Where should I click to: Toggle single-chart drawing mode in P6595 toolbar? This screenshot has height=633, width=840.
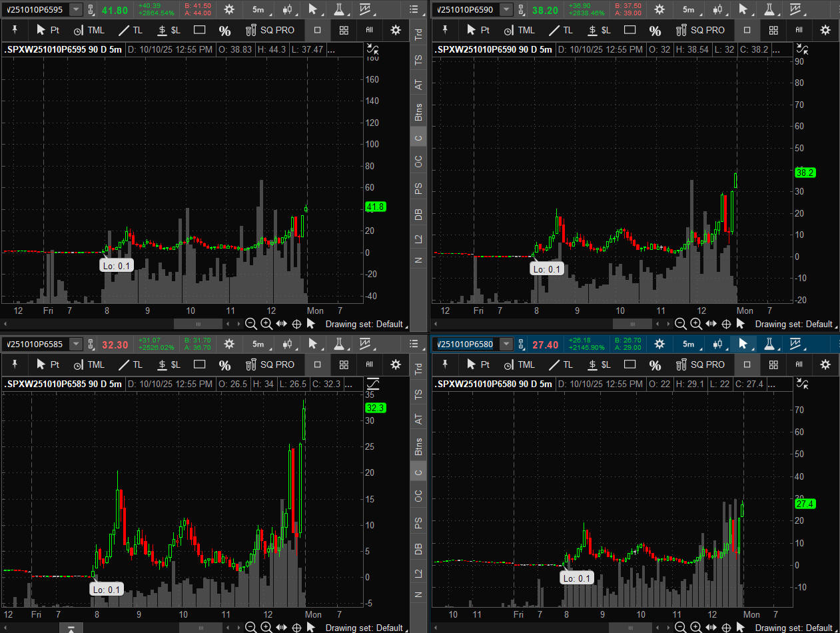(x=317, y=30)
